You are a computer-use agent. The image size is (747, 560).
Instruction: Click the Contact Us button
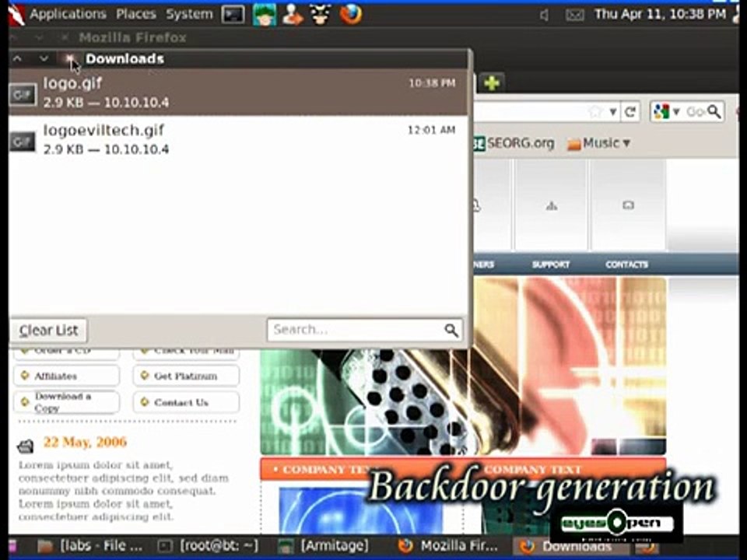tap(186, 402)
